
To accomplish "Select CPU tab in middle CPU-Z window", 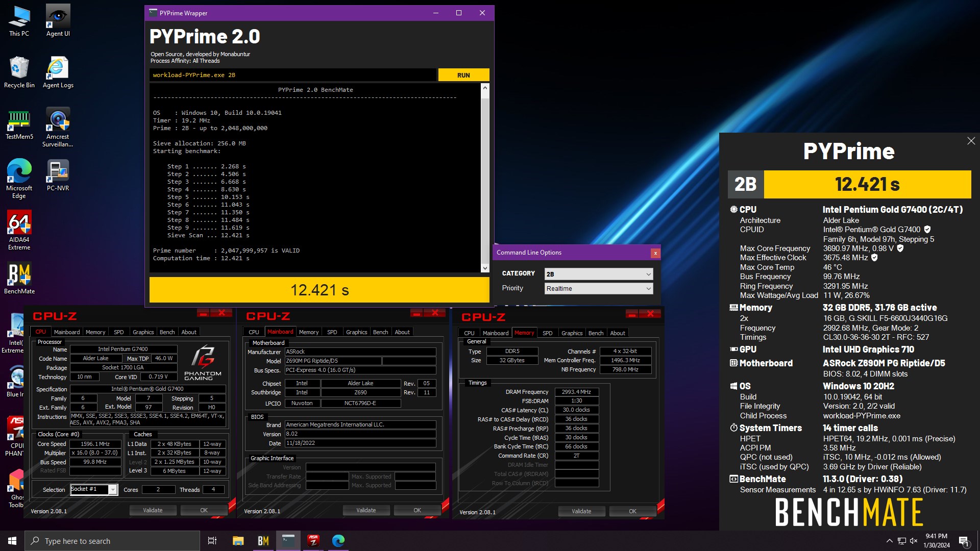I will pyautogui.click(x=254, y=332).
